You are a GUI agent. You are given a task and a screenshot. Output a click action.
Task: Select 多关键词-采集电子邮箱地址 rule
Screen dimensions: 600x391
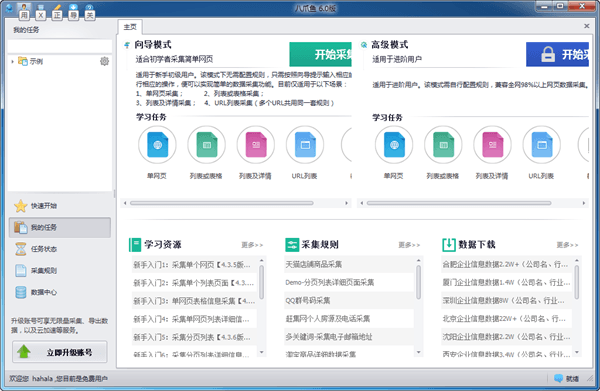(x=349, y=337)
